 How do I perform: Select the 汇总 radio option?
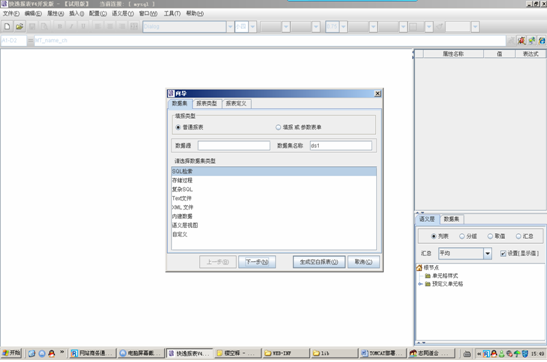pos(518,236)
